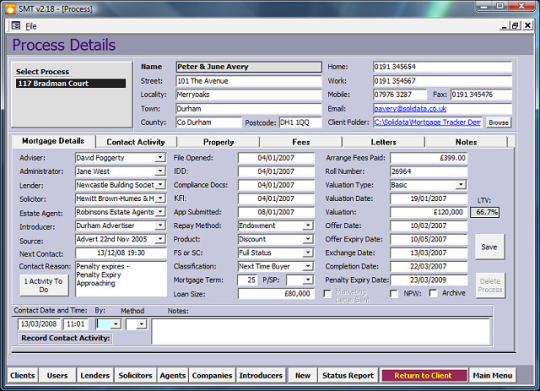Open the Notes tab

point(466,142)
